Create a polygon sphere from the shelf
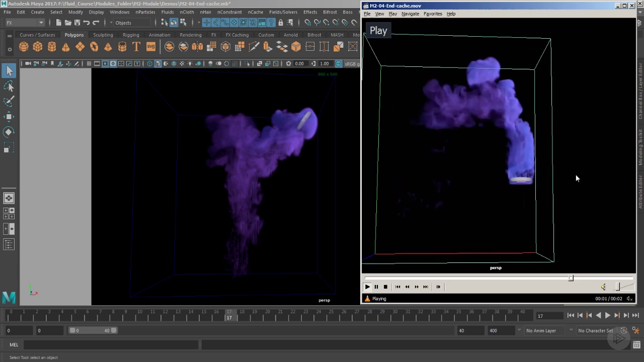Image resolution: width=644 pixels, height=362 pixels. pos(24,47)
